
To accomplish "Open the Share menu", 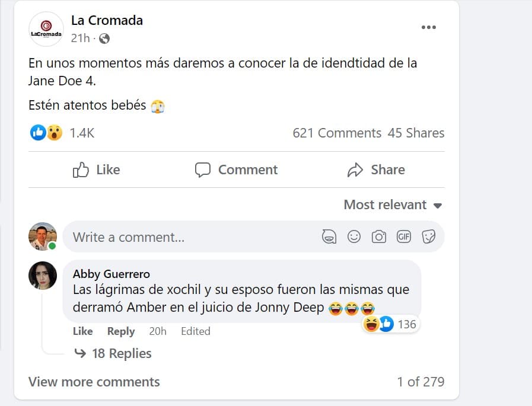I will (x=376, y=170).
